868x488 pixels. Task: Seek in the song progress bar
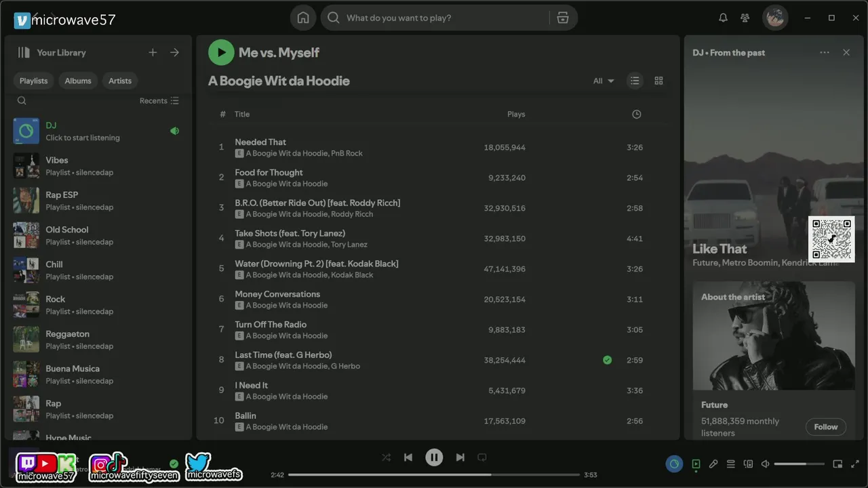click(x=434, y=474)
